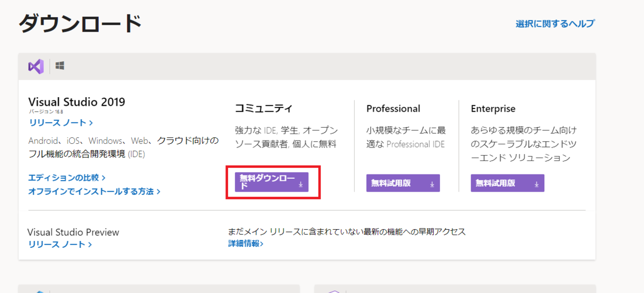Viewport: 644px width, 293px height.
Task: Click the Visual Studio Preview title
Action: (73, 232)
